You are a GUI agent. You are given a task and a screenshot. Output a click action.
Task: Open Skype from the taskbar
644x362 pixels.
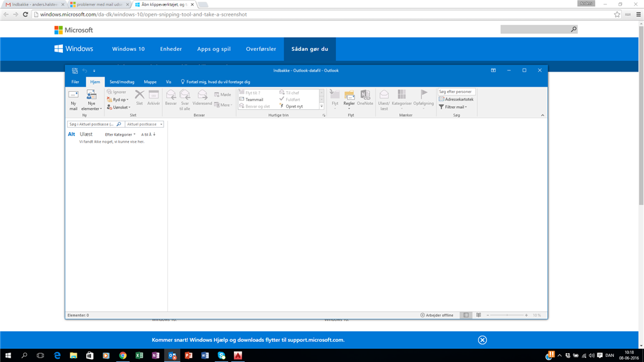[x=221, y=356]
